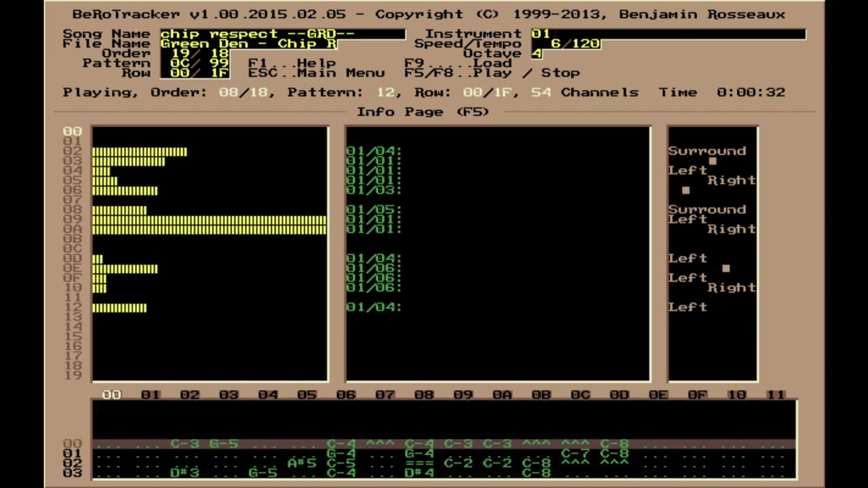This screenshot has width=868, height=488.
Task: Click pattern row number 03 label
Action: point(73,472)
